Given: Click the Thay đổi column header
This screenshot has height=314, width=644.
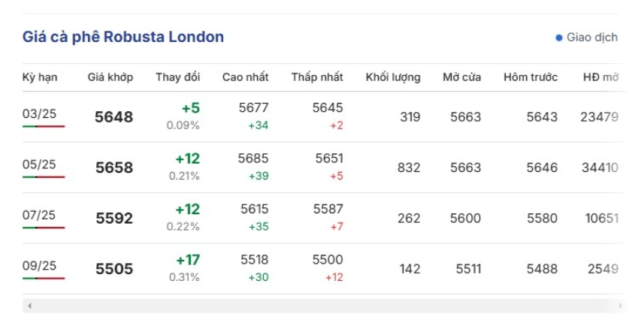Looking at the screenshot, I should [x=178, y=77].
